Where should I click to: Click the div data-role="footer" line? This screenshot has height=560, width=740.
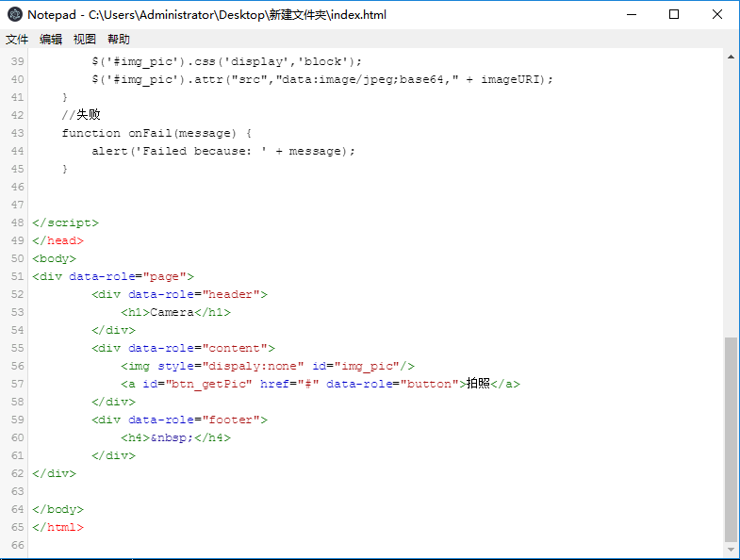[180, 420]
